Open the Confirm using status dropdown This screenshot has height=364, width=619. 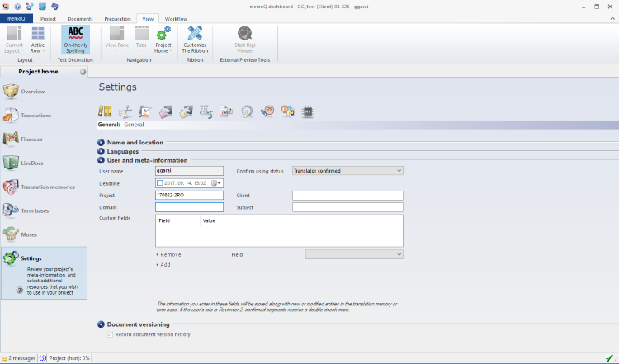click(347, 171)
